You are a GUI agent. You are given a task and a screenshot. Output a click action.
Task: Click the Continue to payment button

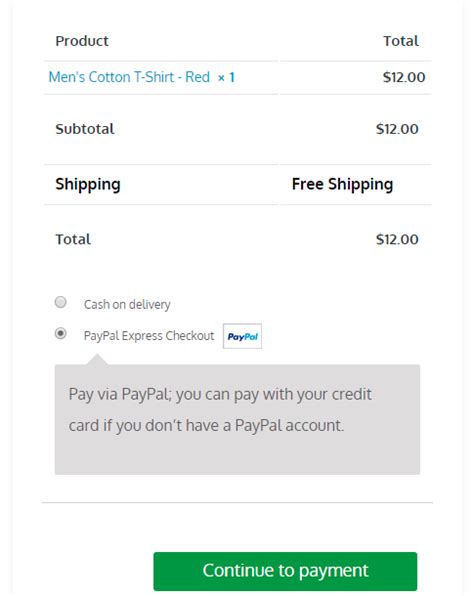[x=285, y=571]
